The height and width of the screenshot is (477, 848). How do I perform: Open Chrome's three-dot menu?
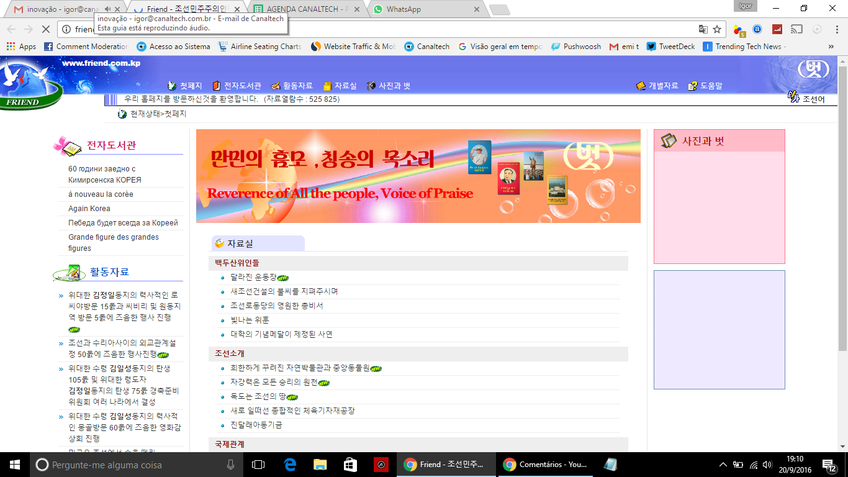tap(837, 29)
